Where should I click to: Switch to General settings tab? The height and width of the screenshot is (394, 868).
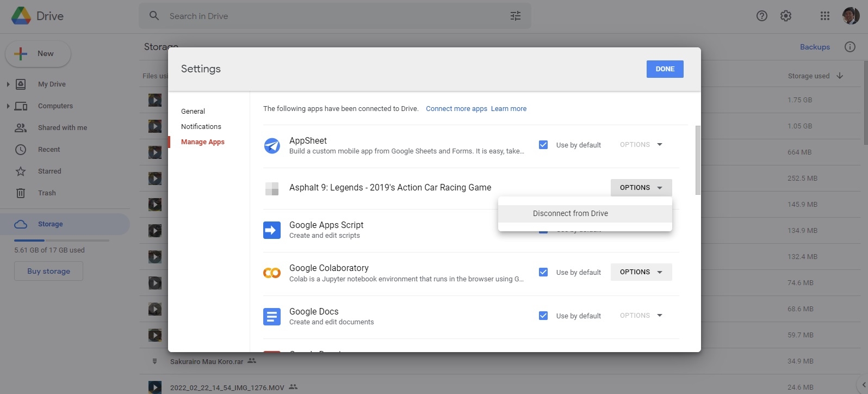click(x=193, y=111)
